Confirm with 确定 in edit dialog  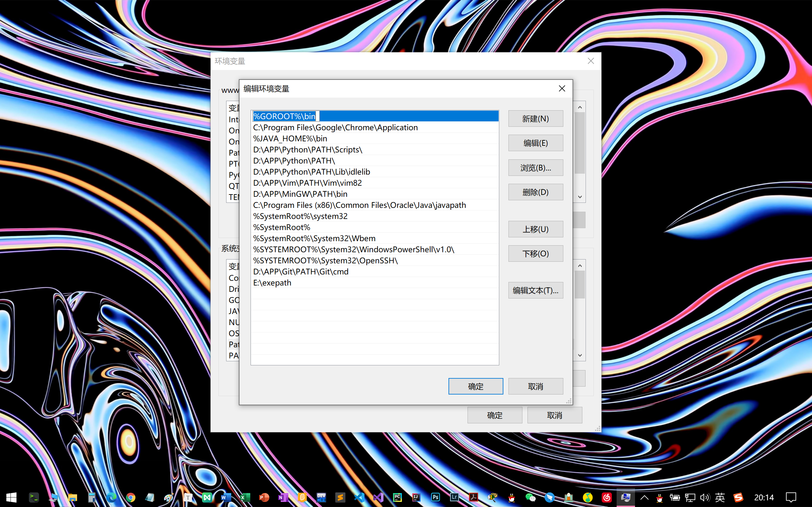(475, 386)
